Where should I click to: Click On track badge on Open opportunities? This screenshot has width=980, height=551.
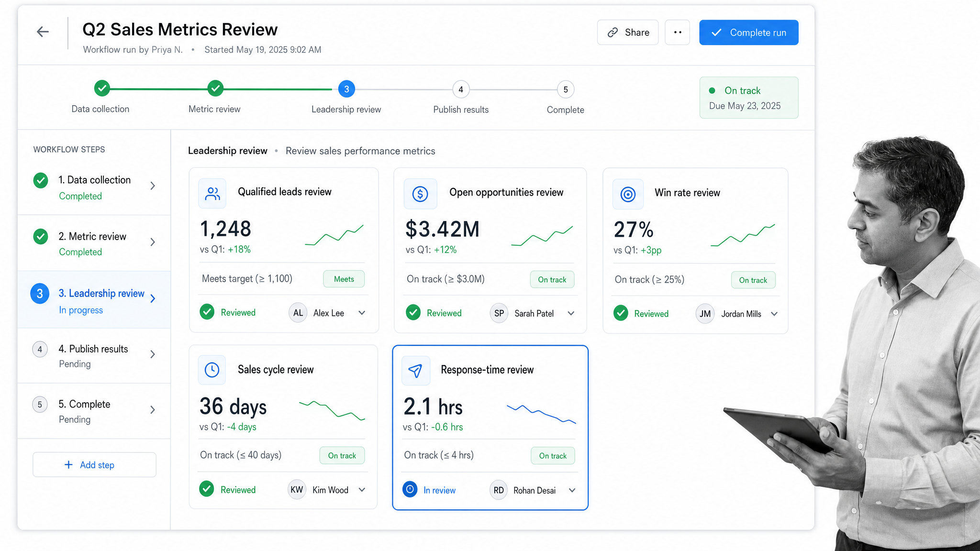(x=552, y=279)
